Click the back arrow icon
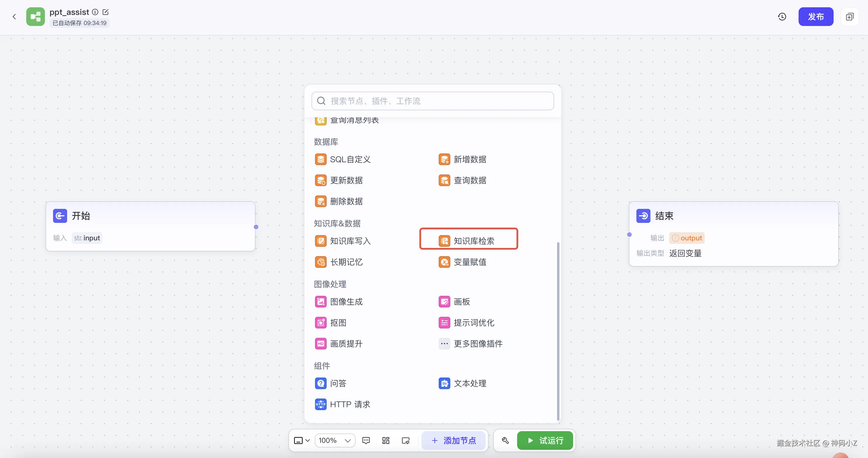This screenshot has width=868, height=458. pos(14,17)
